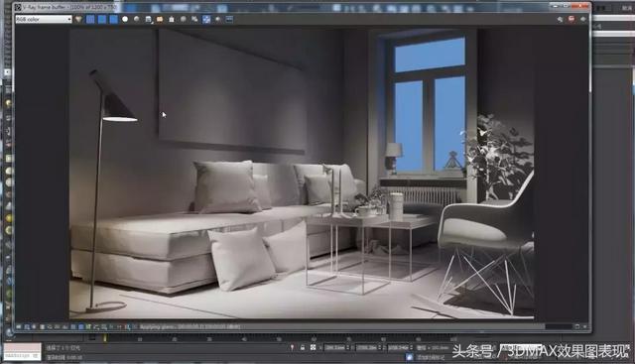Switch to alpha channel white circle icon
This screenshot has width=635, height=364.
point(125,19)
